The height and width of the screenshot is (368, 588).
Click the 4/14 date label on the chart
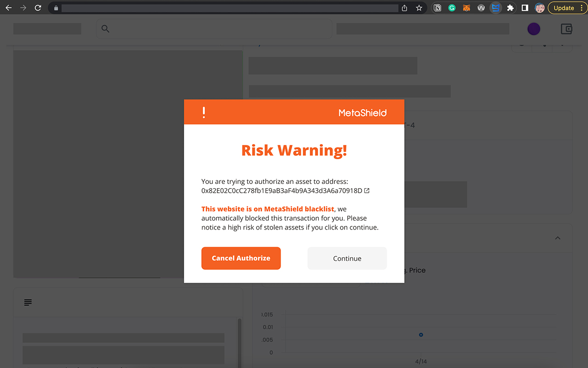coord(421,362)
